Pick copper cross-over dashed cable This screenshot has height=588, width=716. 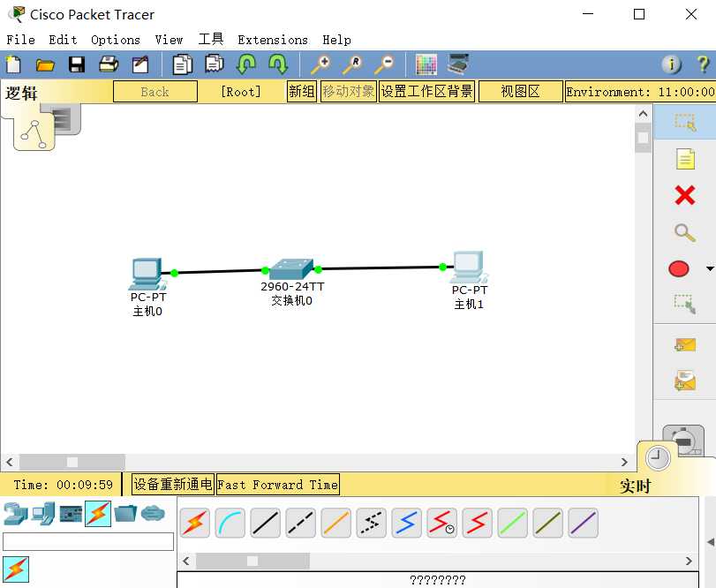pos(300,523)
